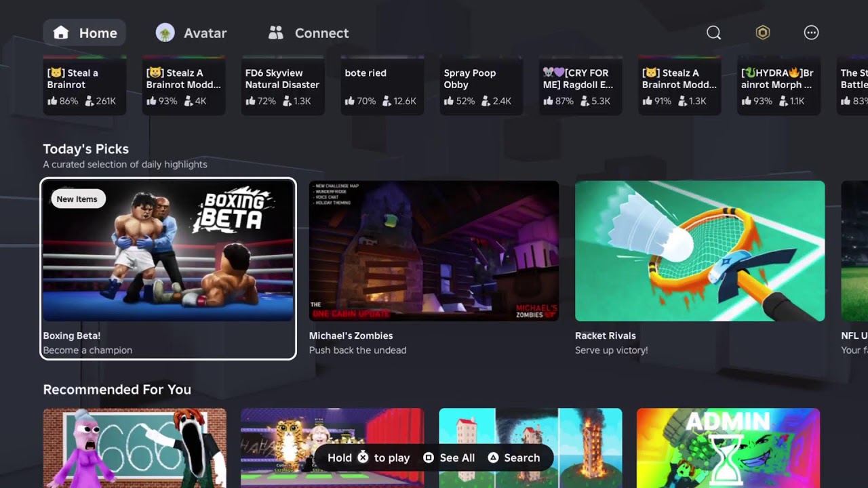Open Stealz A Brainrot card with 91% rating
Image resolution: width=868 pixels, height=488 pixels.
pos(679,86)
